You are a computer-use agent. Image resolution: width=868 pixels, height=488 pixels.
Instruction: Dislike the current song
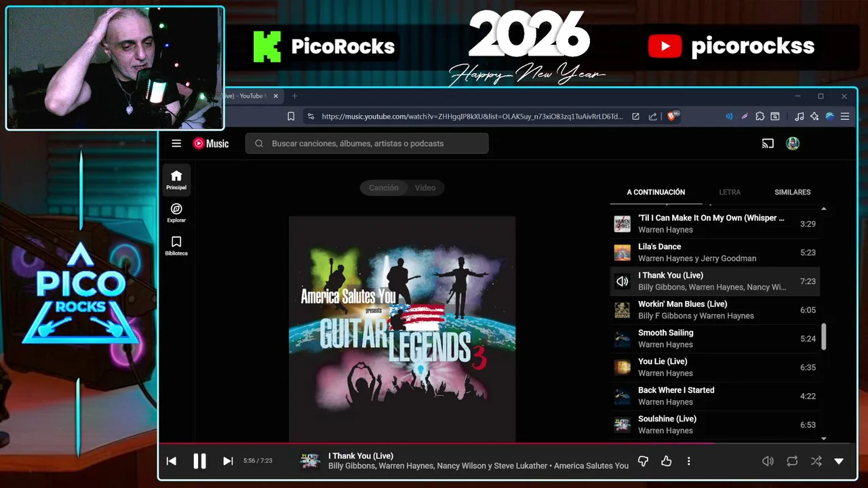coord(643,462)
